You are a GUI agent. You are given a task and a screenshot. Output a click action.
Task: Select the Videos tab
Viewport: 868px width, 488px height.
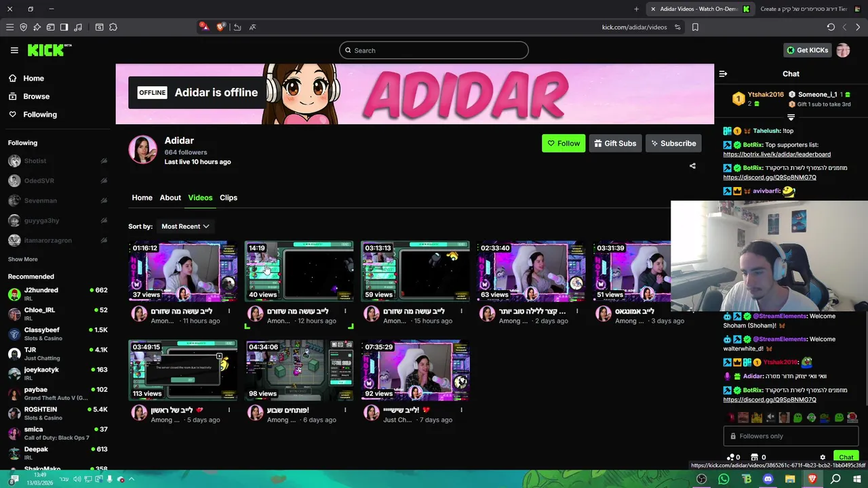(200, 197)
